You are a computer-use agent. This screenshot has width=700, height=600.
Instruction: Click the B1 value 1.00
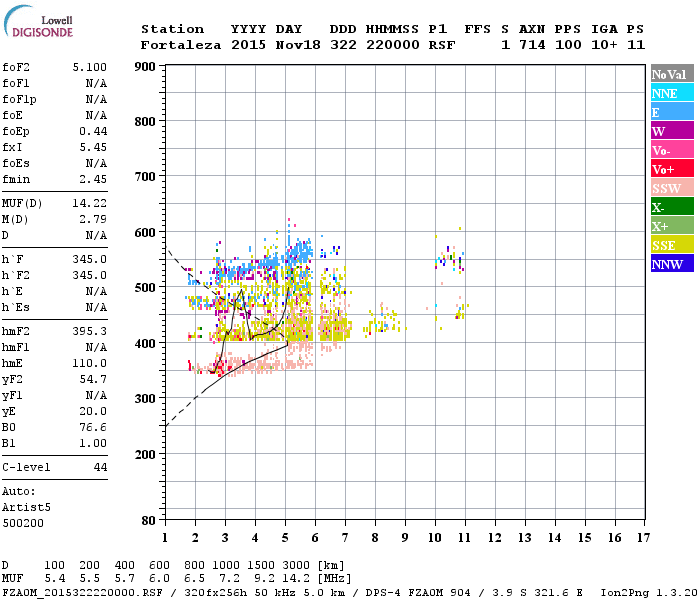click(x=93, y=443)
